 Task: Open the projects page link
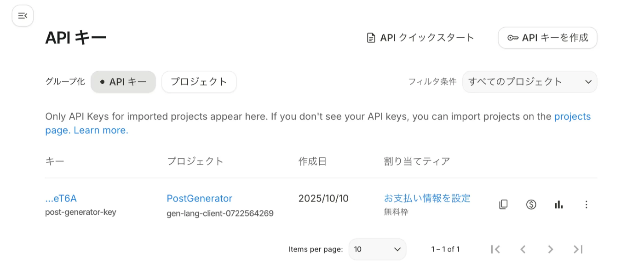(x=572, y=116)
